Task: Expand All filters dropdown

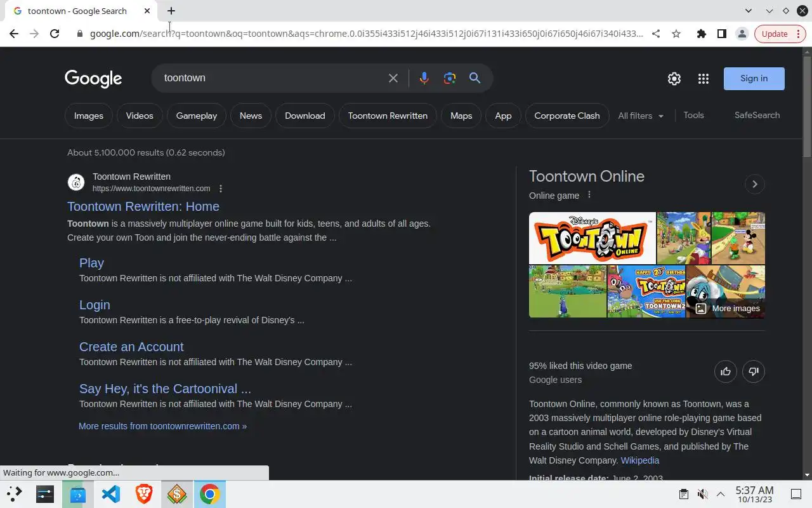Action: tap(641, 116)
